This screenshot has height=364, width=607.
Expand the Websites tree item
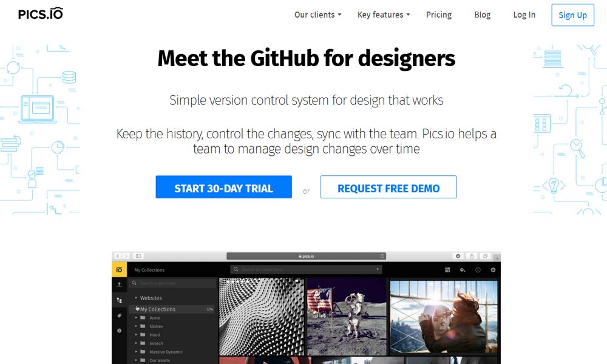(x=136, y=298)
